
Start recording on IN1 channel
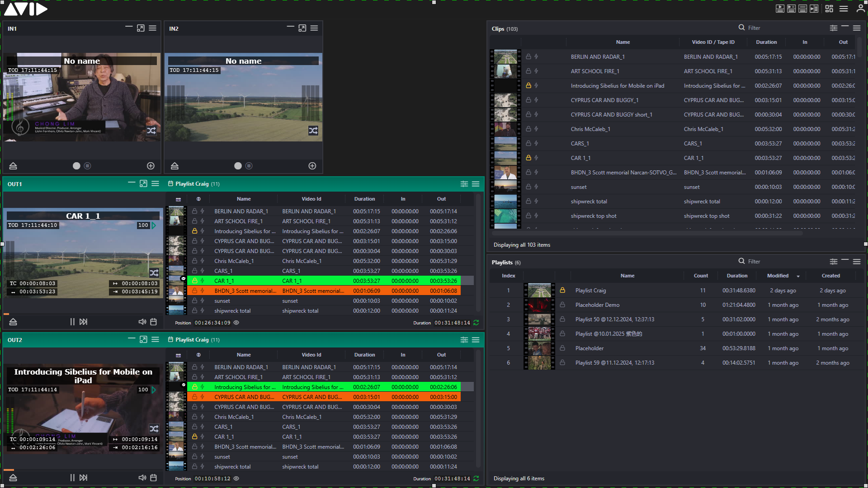(76, 166)
